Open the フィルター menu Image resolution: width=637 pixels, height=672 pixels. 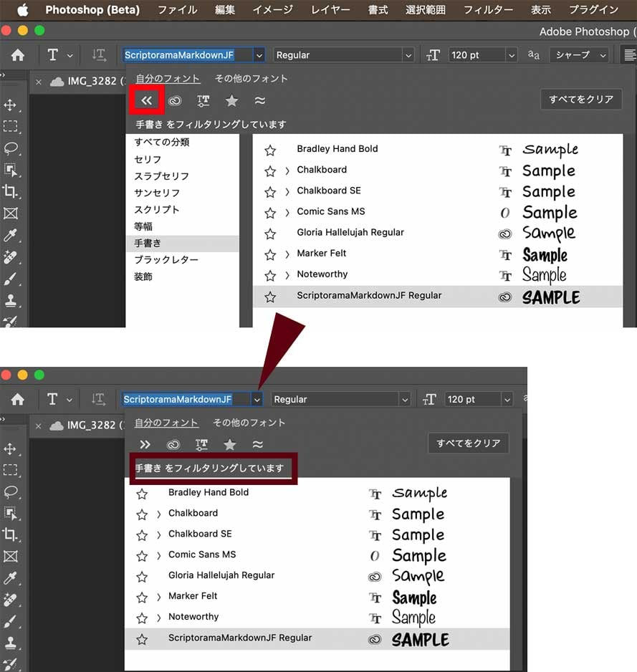(x=487, y=10)
